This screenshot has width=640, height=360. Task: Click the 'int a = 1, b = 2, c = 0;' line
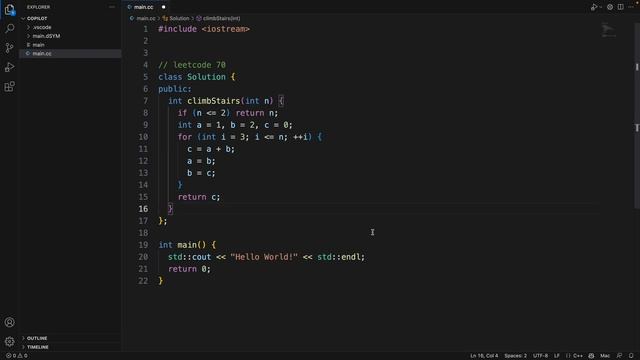tap(235, 125)
